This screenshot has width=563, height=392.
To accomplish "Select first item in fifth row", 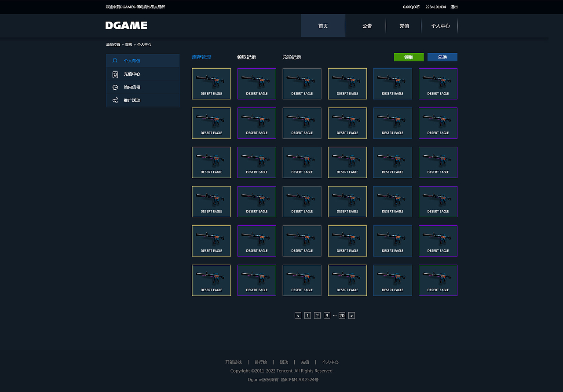I will (x=211, y=241).
